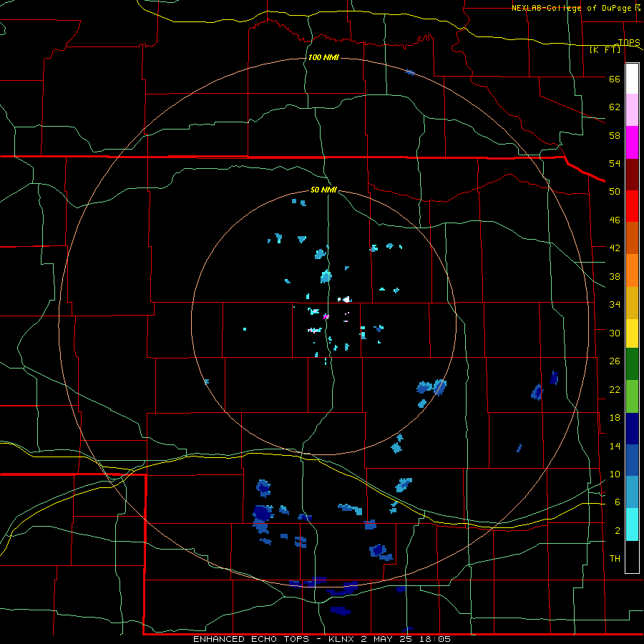The height and width of the screenshot is (644, 644).
Task: Select the bright red legend swatch
Action: pyautogui.click(x=632, y=206)
